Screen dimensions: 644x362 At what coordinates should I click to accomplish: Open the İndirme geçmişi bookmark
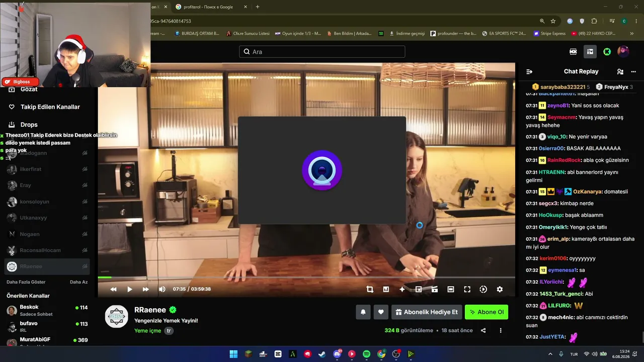(x=407, y=34)
